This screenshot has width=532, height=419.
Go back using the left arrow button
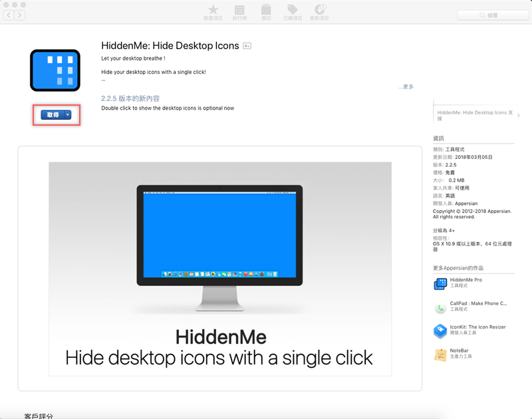pyautogui.click(x=9, y=15)
